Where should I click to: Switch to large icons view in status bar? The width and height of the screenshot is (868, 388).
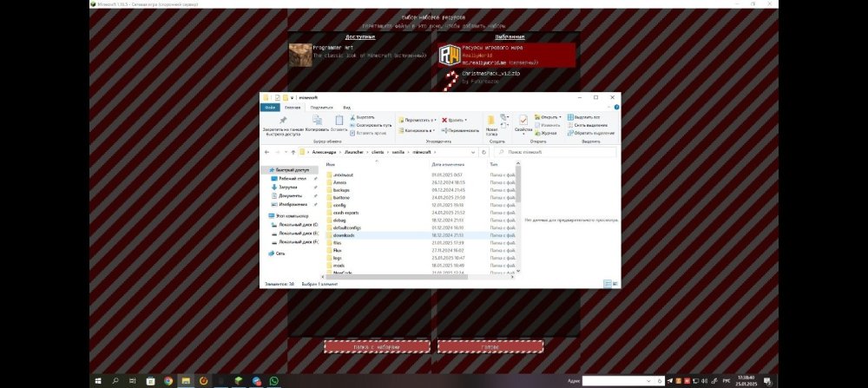(x=615, y=284)
